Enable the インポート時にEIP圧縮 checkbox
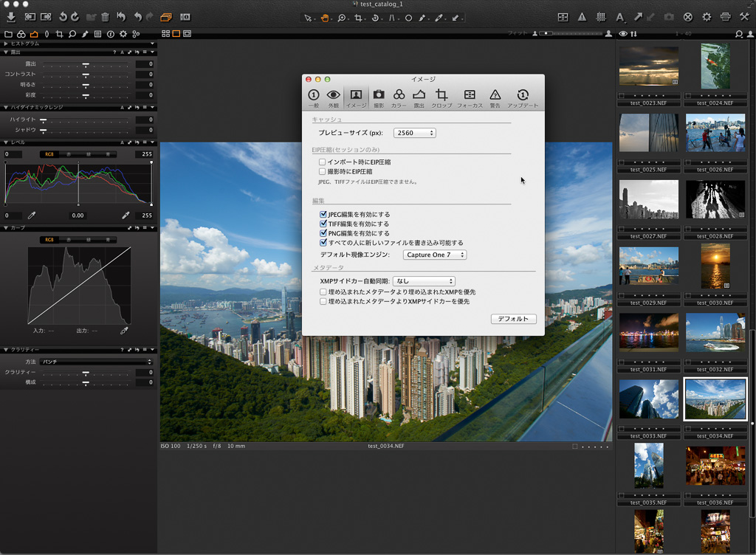The height and width of the screenshot is (555, 756). pos(323,162)
